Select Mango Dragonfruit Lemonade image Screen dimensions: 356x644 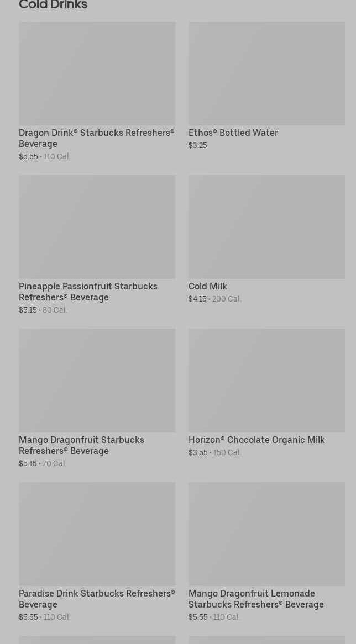[266, 534]
